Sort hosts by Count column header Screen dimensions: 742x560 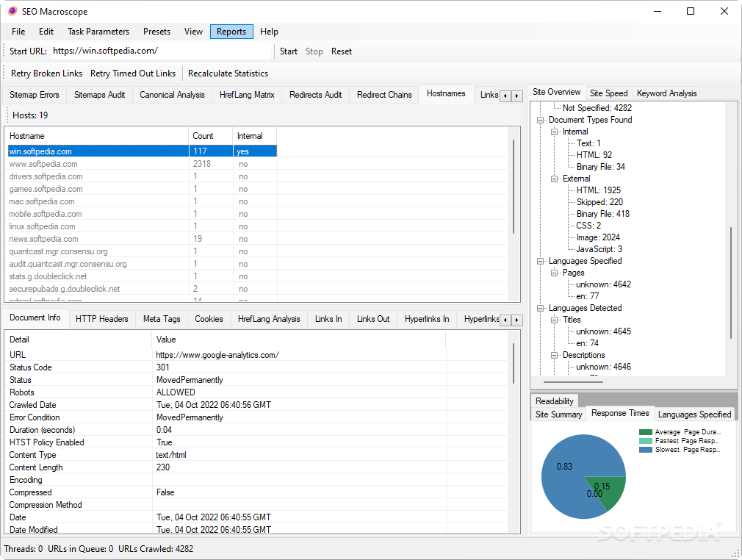click(211, 136)
